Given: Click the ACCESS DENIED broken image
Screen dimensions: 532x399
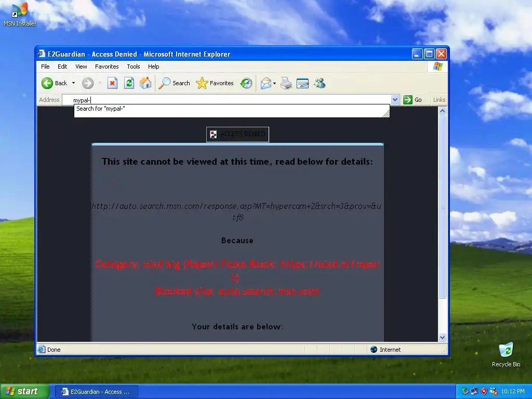Looking at the screenshot, I should pyautogui.click(x=237, y=135).
